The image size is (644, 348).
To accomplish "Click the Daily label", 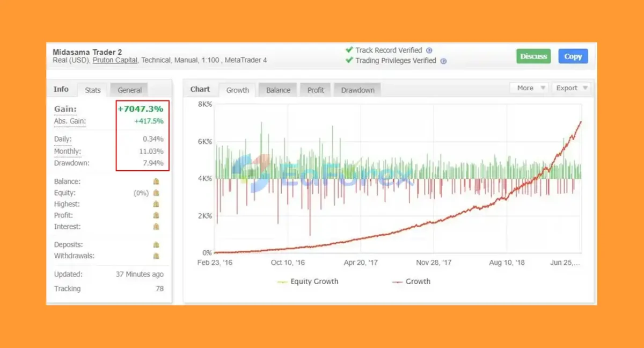I will 63,139.
